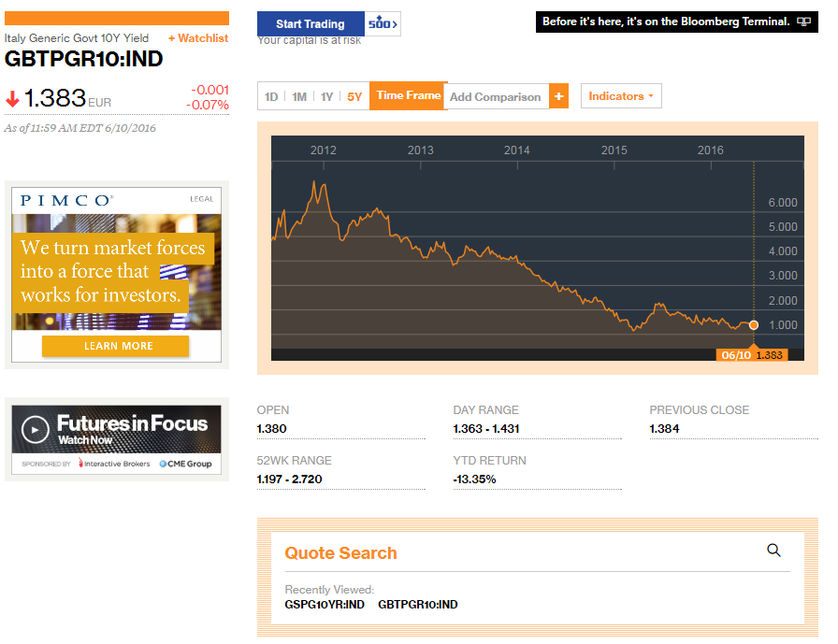Click the search magnifier icon in Quote Search
The width and height of the screenshot is (838, 644).
coord(773,550)
